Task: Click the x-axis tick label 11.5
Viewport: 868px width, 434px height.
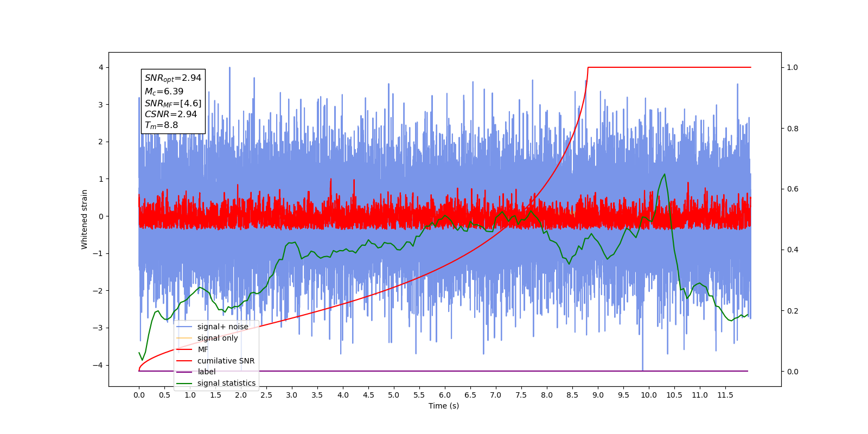Action: [x=725, y=395]
